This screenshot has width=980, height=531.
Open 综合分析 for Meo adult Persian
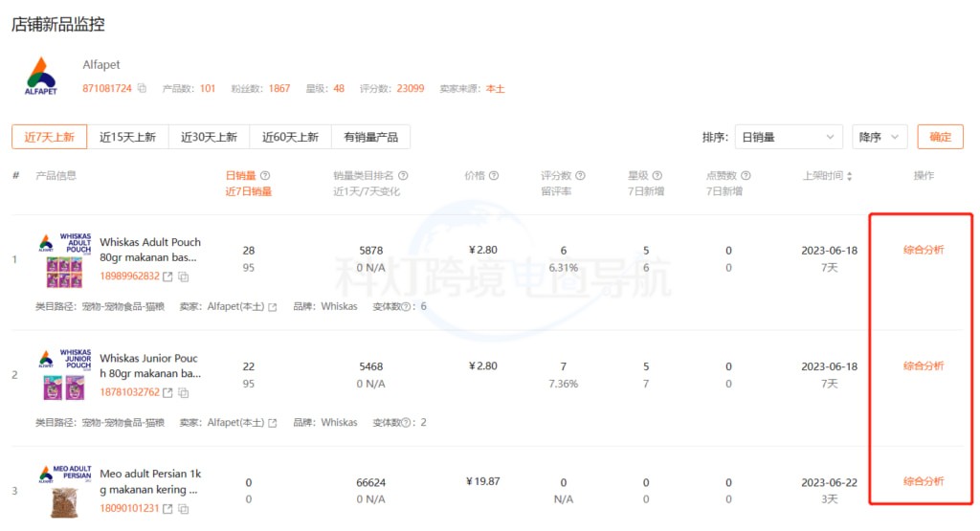click(924, 481)
